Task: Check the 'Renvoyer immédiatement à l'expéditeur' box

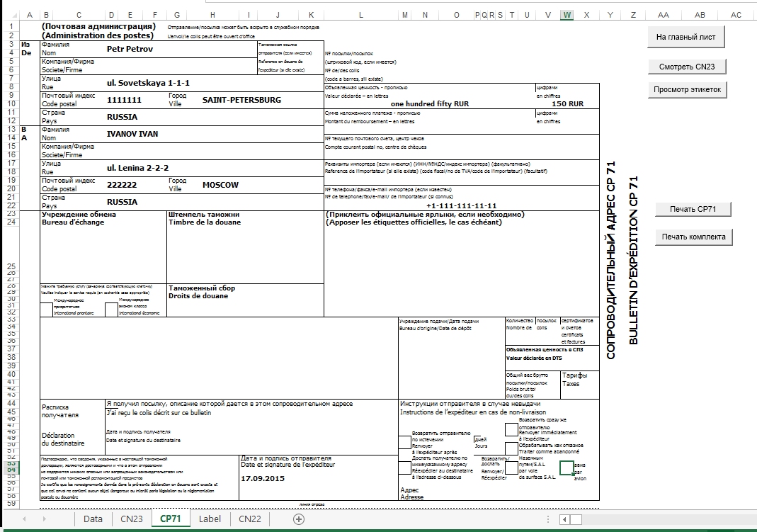Action: 511,429
